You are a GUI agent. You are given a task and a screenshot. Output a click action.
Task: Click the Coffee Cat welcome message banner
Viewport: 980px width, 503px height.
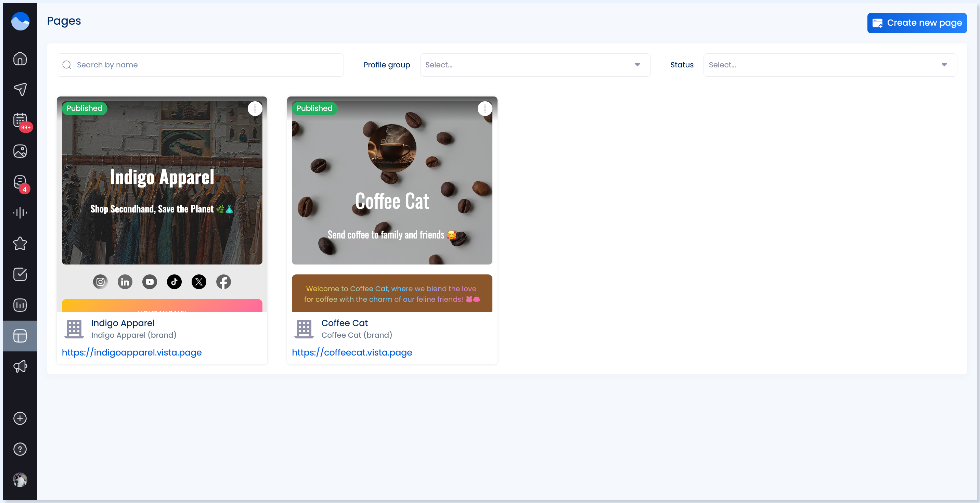pos(392,293)
